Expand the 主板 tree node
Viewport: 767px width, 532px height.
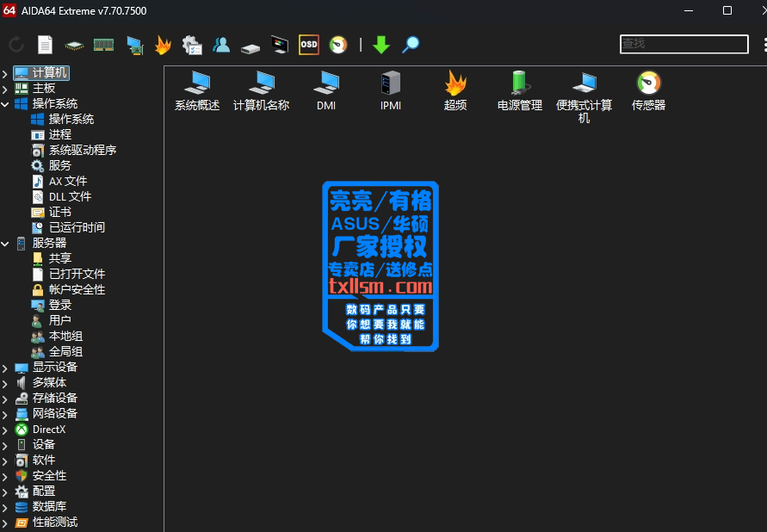point(5,89)
